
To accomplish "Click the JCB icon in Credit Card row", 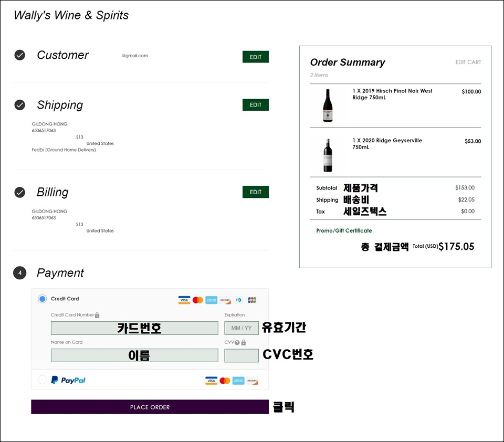I will pos(252,300).
